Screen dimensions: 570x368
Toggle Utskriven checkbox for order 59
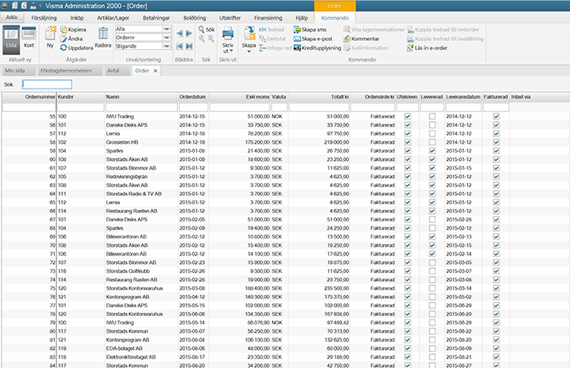(408, 151)
